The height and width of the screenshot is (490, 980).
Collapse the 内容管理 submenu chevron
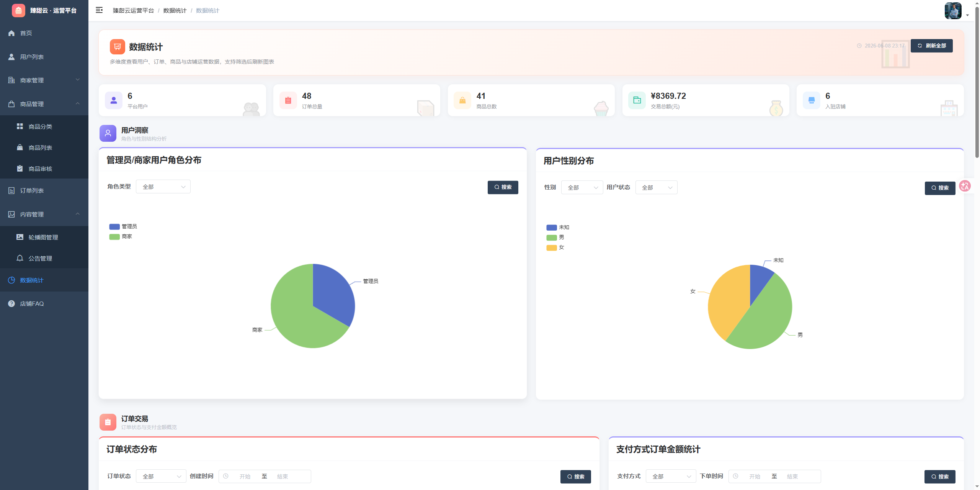pyautogui.click(x=78, y=214)
